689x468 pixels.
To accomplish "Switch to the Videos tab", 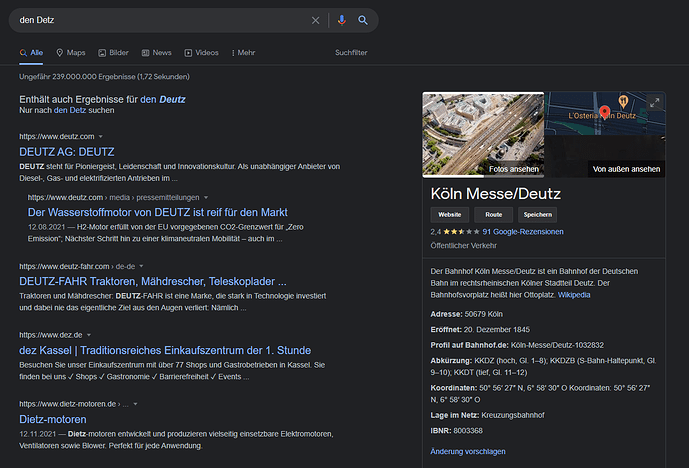I will tap(201, 52).
